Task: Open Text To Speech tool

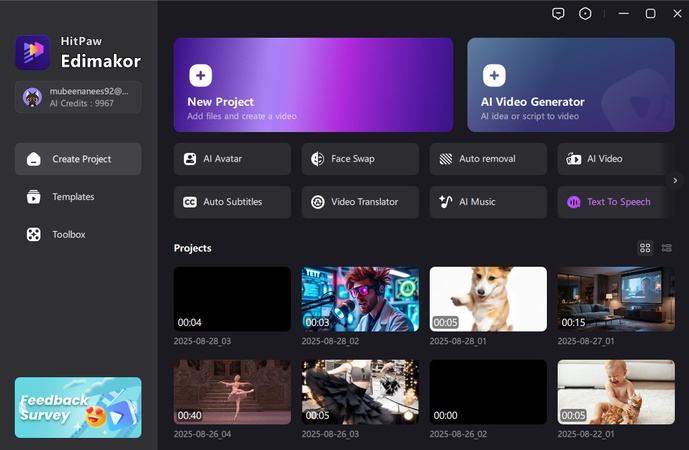Action: coord(615,202)
